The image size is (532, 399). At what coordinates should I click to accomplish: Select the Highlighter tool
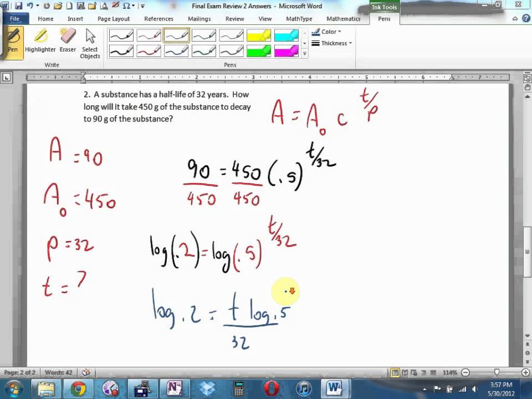[x=40, y=40]
